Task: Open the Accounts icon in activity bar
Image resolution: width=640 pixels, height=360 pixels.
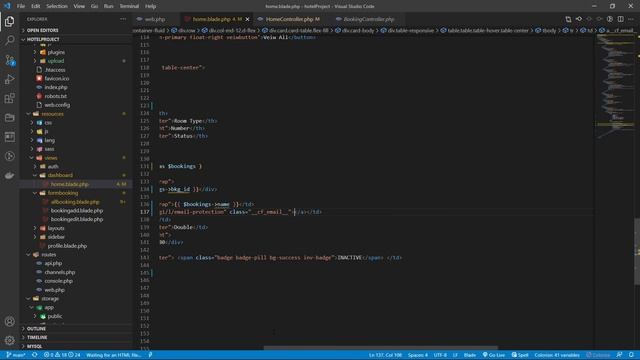Action: click(9, 322)
